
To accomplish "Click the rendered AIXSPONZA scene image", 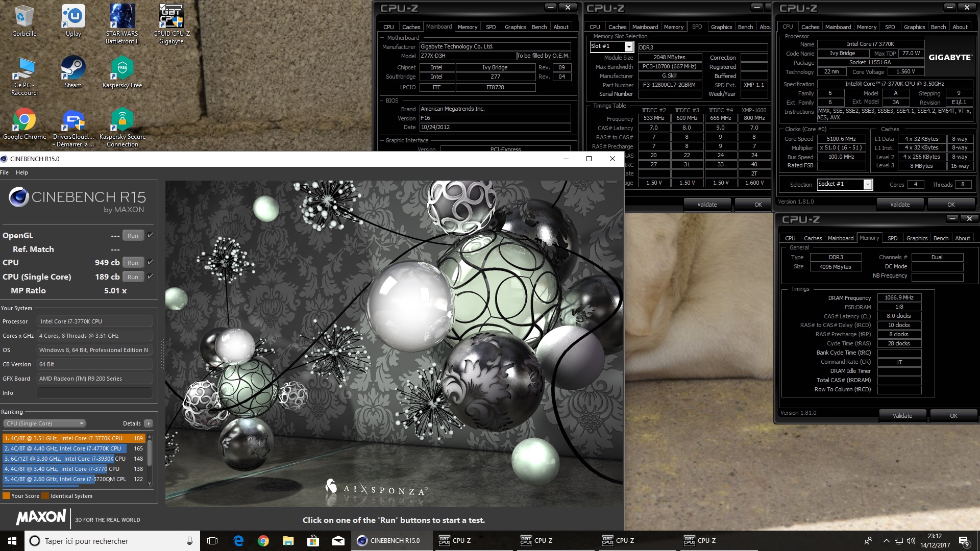I will coord(394,343).
